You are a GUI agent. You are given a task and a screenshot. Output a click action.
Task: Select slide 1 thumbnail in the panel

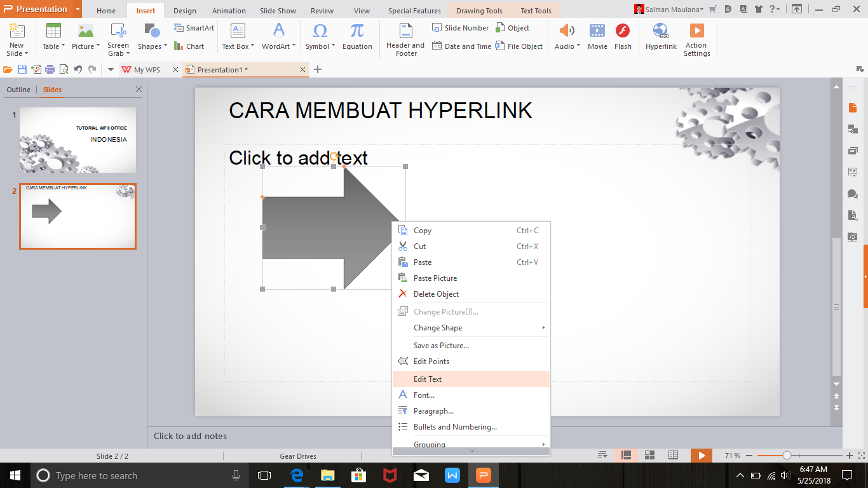(78, 140)
